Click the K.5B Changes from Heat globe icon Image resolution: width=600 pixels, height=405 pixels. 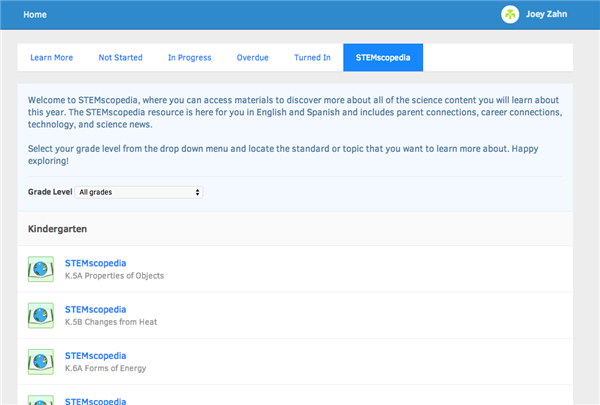point(41,315)
